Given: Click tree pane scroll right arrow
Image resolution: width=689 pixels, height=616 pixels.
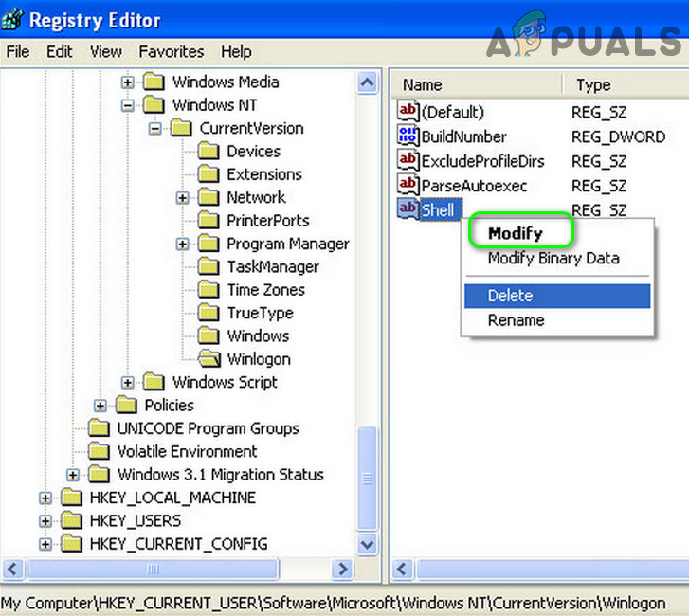Looking at the screenshot, I should click(x=342, y=569).
